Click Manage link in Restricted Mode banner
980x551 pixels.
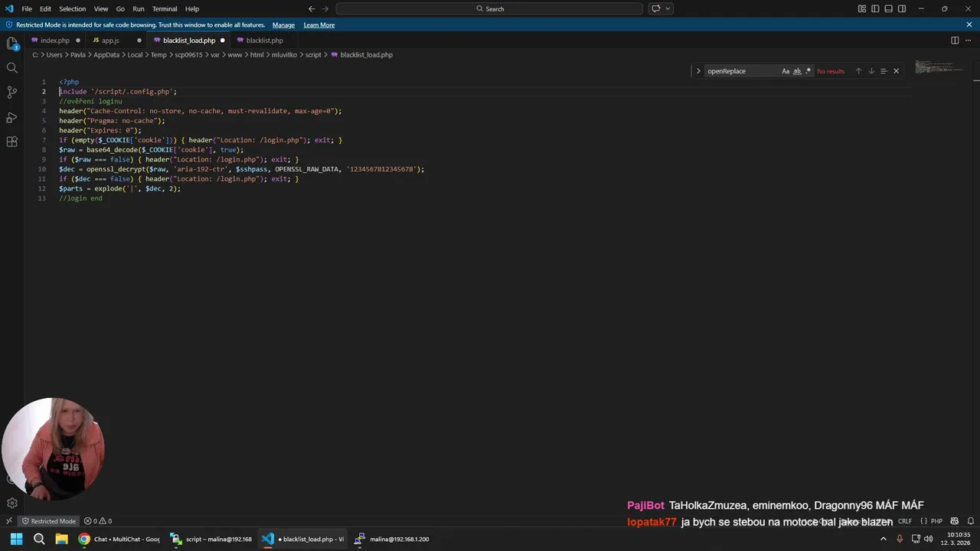(283, 24)
